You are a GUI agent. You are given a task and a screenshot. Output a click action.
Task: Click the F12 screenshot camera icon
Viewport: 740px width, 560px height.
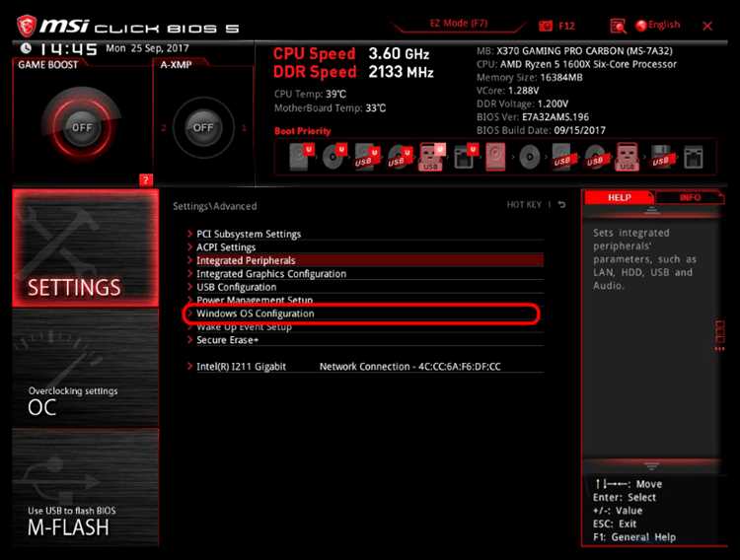coord(545,26)
